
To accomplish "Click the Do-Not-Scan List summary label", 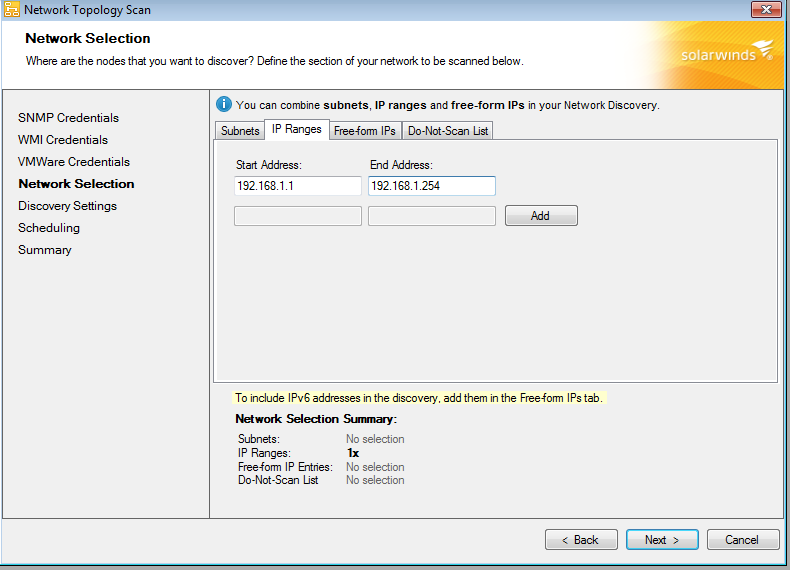I will coord(278,480).
